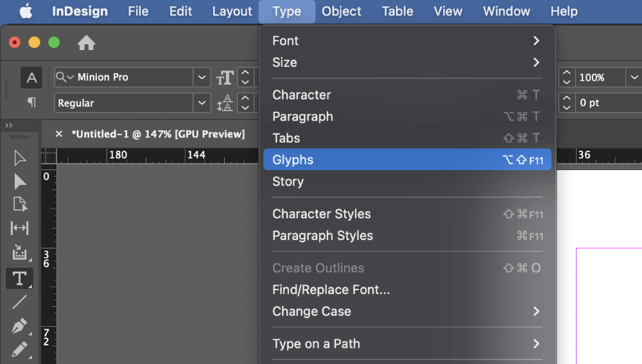
Task: Adjust the 0 pt stepper
Action: [567, 103]
